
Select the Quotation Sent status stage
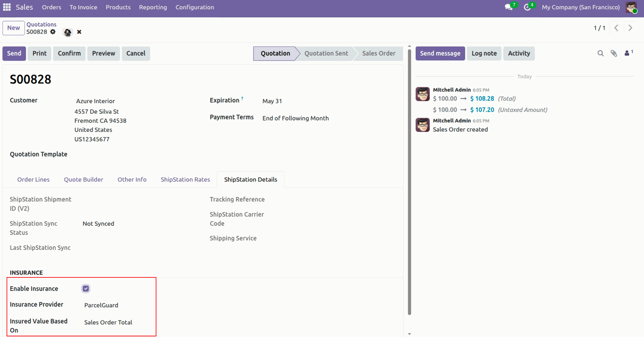(326, 54)
